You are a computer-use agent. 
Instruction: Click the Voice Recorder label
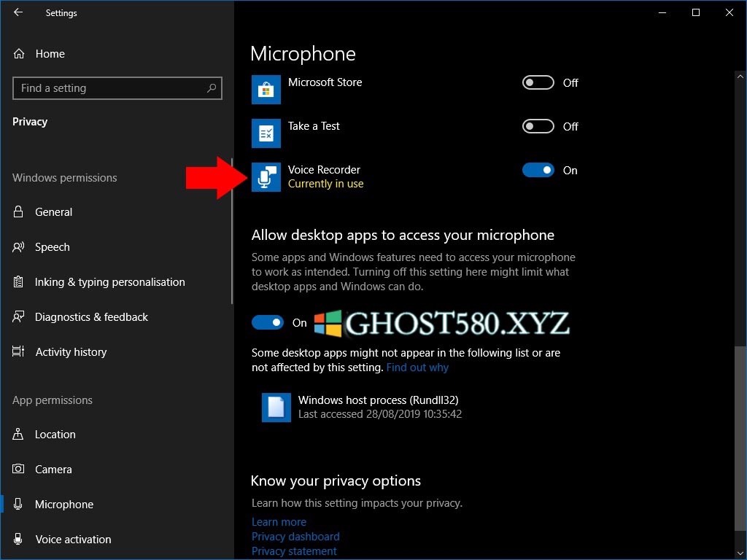(324, 170)
